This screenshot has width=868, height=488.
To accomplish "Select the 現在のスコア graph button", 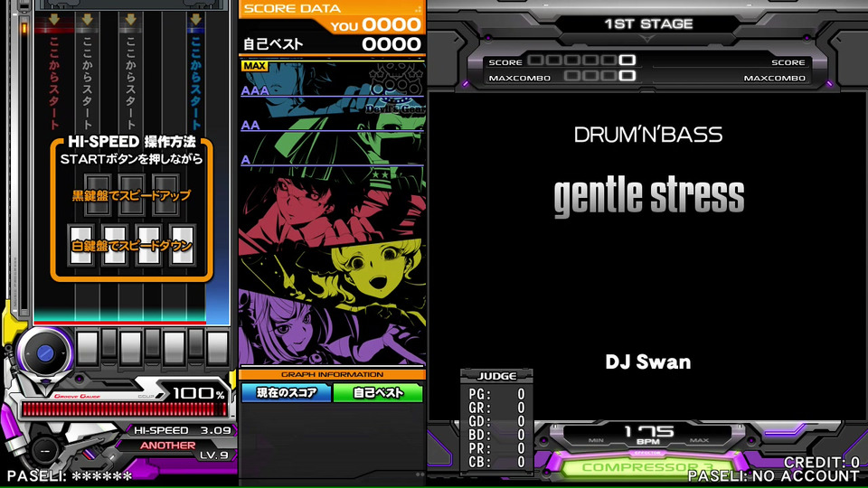I will tap(287, 393).
